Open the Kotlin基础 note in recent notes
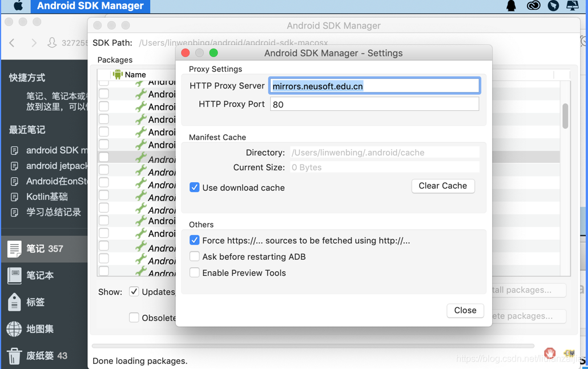 click(48, 197)
